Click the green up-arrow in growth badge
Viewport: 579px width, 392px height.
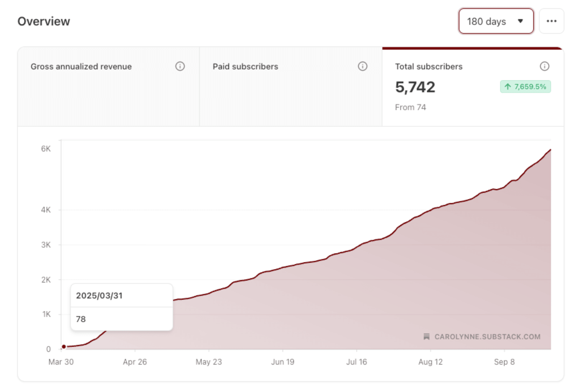click(508, 87)
